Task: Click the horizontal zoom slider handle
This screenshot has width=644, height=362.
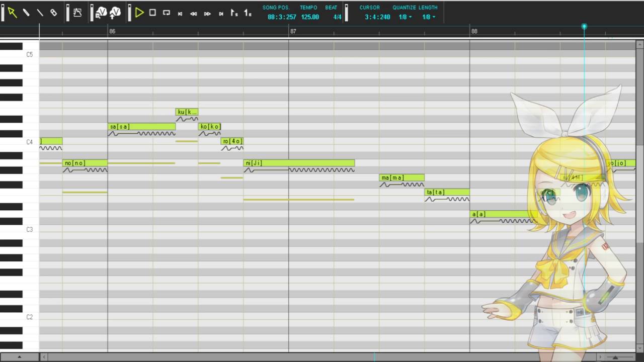Action: [x=615, y=357]
